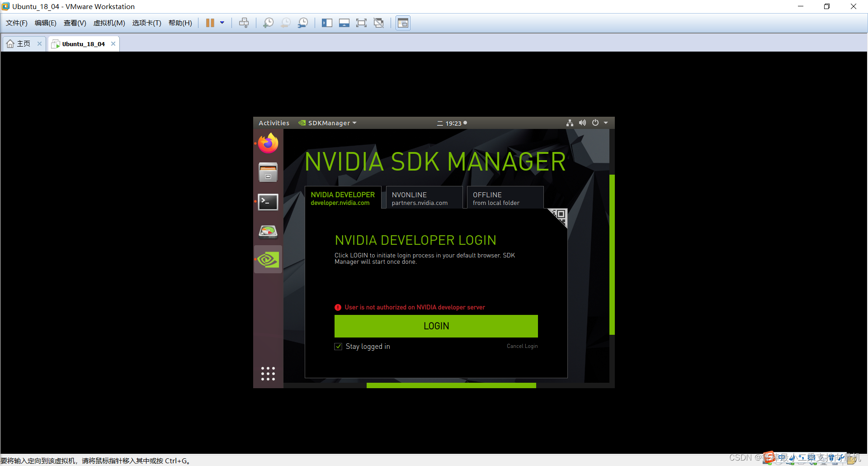This screenshot has height=466, width=868.
Task: Open the 虚拟机(M) menu
Action: [109, 23]
